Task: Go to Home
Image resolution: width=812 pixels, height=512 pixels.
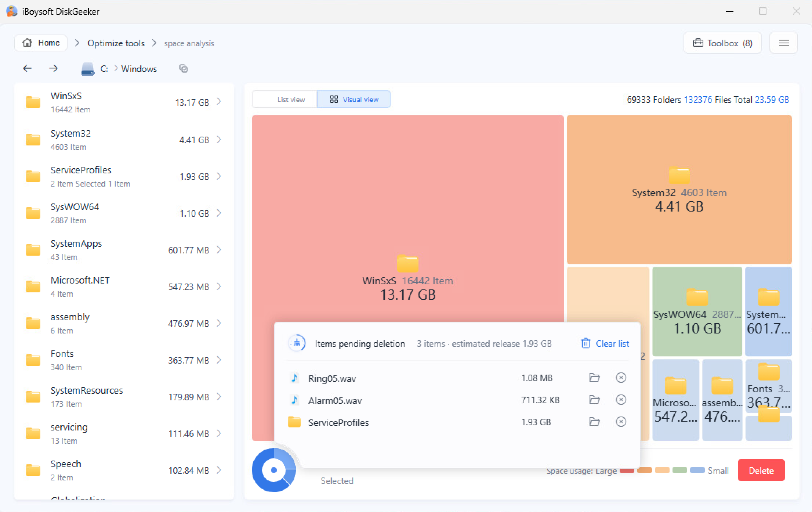Action: pyautogui.click(x=41, y=43)
